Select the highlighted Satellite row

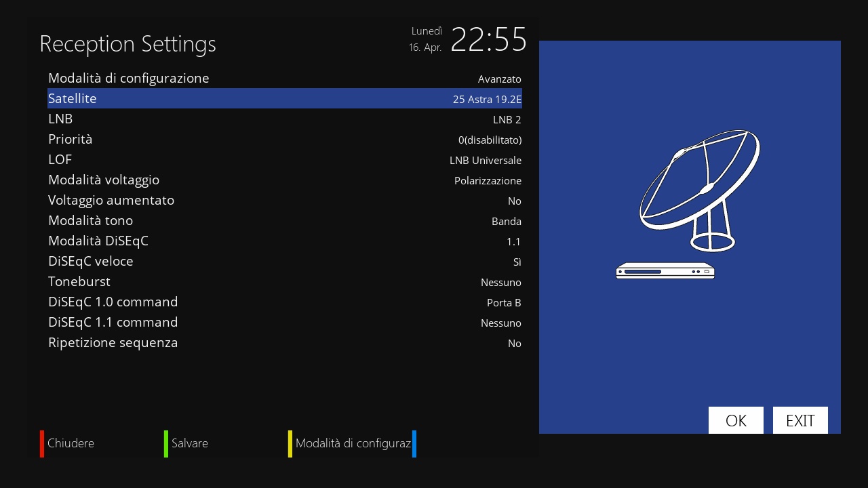285,98
